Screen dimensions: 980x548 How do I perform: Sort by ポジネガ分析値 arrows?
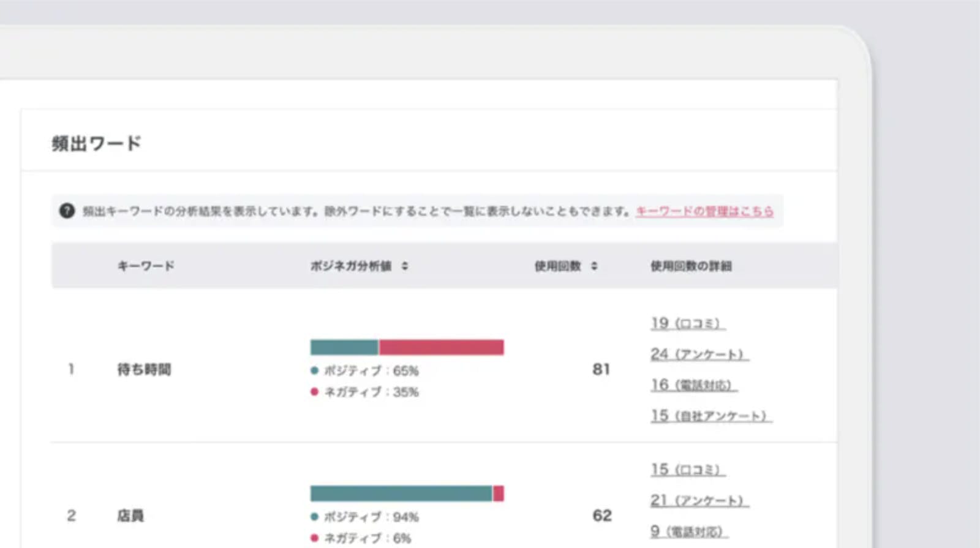pyautogui.click(x=405, y=266)
